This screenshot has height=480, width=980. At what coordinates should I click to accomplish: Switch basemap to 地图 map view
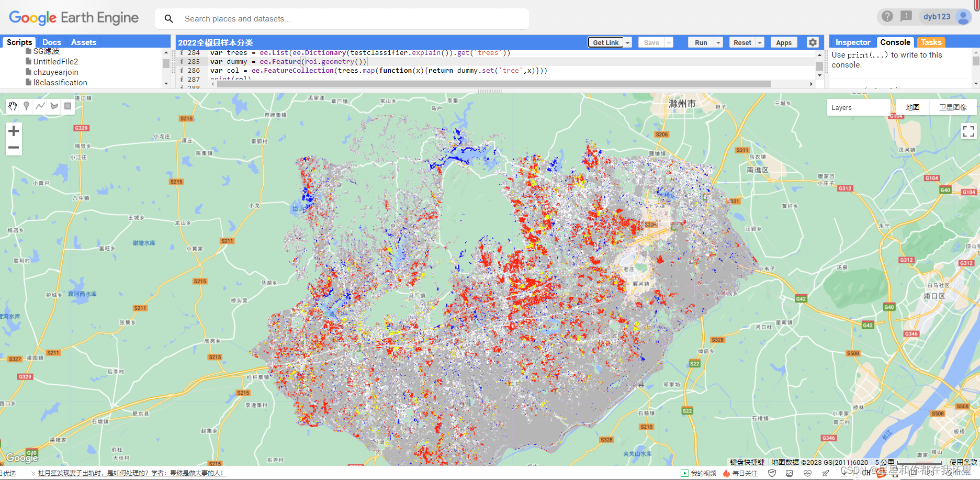pos(913,107)
